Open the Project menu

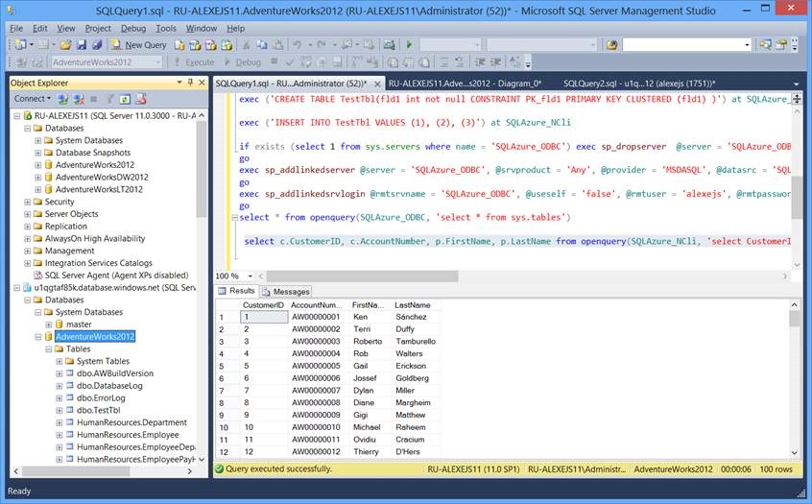point(98,29)
